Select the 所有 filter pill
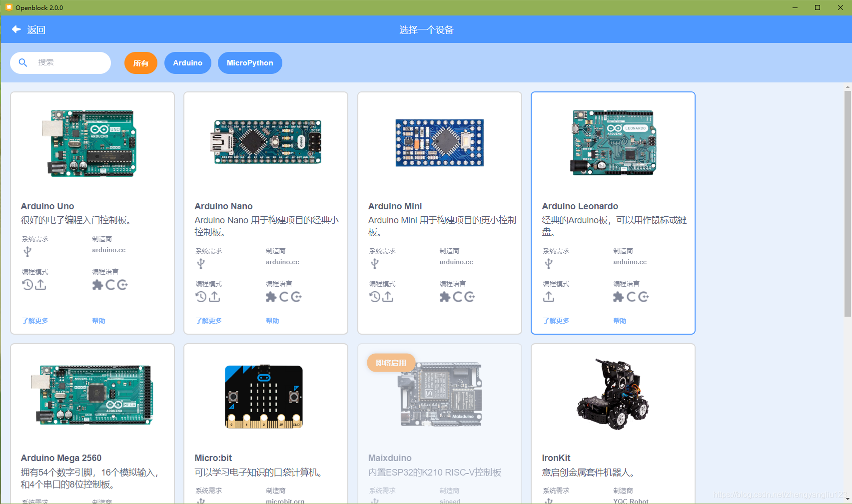Screen dimensions: 852x504 point(140,63)
